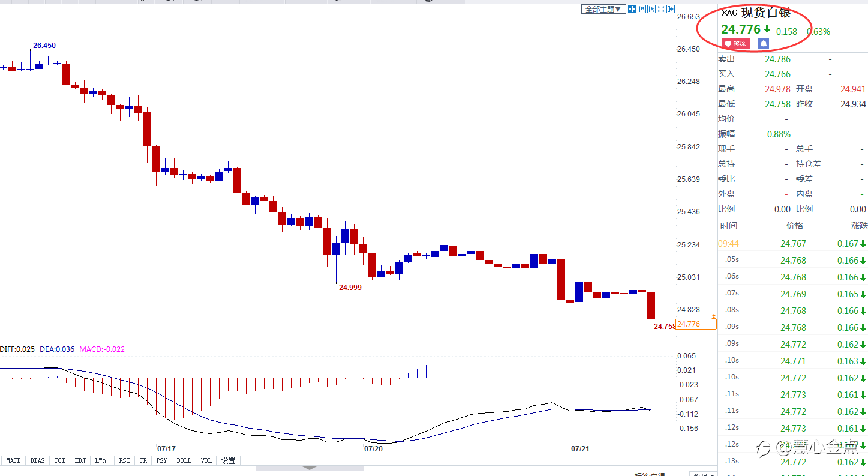Collapse the panel with bottom gray triangle
Viewport: 868px width, 476px height.
tap(309, 468)
